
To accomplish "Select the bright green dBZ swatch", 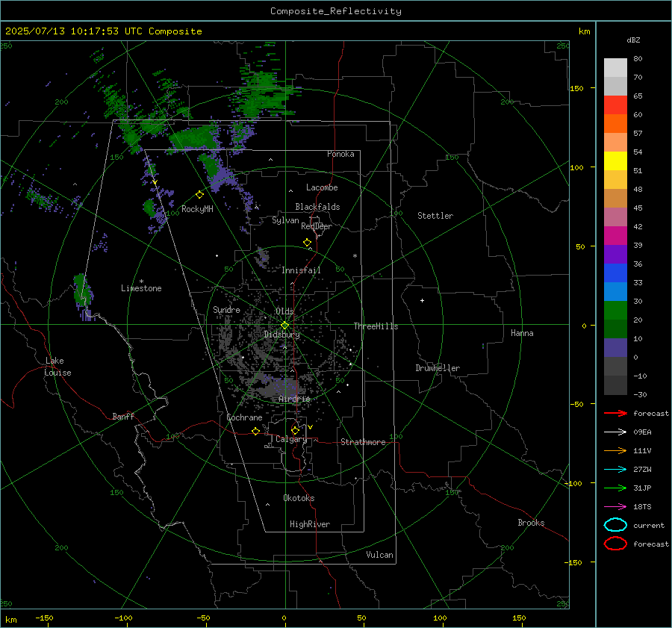I will click(615, 310).
